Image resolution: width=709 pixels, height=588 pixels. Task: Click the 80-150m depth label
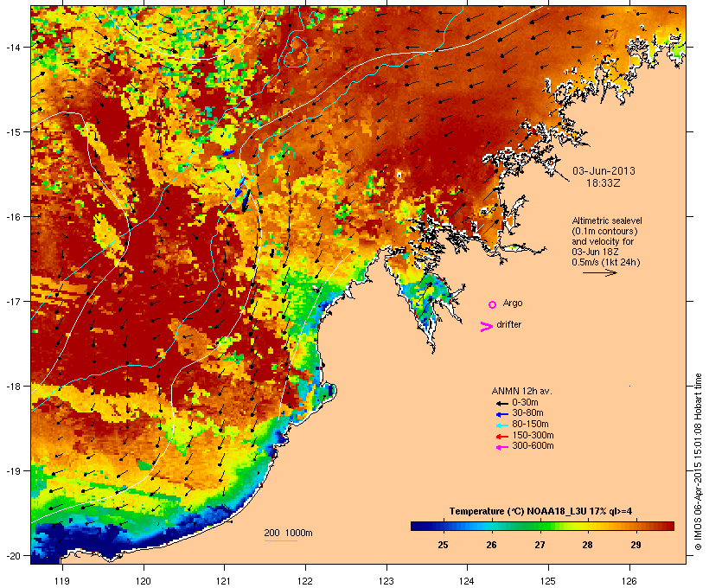[x=530, y=425]
